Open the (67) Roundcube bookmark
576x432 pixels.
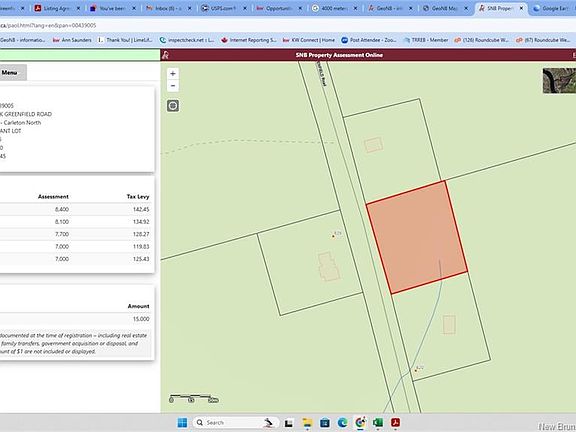[x=544, y=40]
